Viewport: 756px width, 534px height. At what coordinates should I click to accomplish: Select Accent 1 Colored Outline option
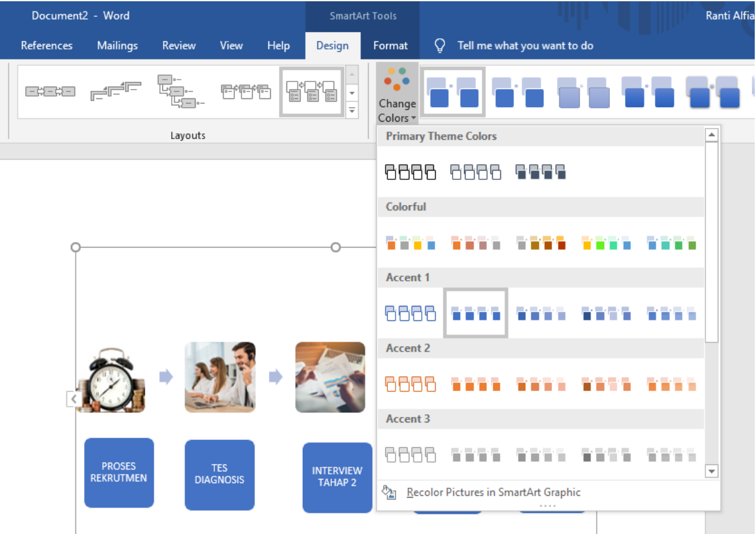411,313
